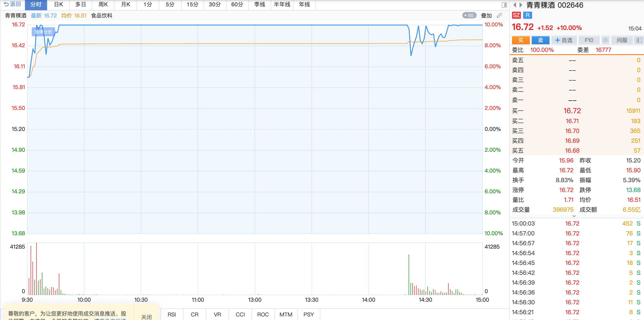
Task: Click the R margin trading badge
Action: [527, 15]
